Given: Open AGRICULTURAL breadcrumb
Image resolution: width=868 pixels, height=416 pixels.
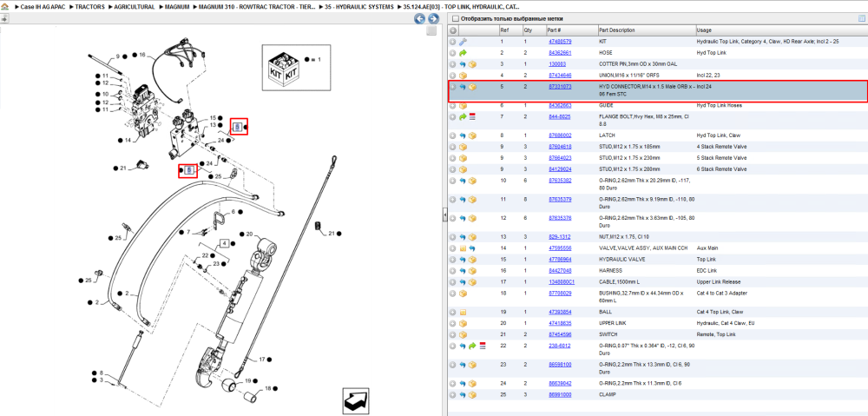Looking at the screenshot, I should point(133,7).
